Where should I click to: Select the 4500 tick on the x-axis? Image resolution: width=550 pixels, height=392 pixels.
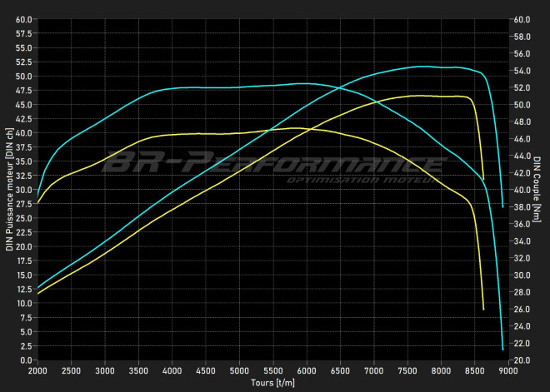pos(206,370)
